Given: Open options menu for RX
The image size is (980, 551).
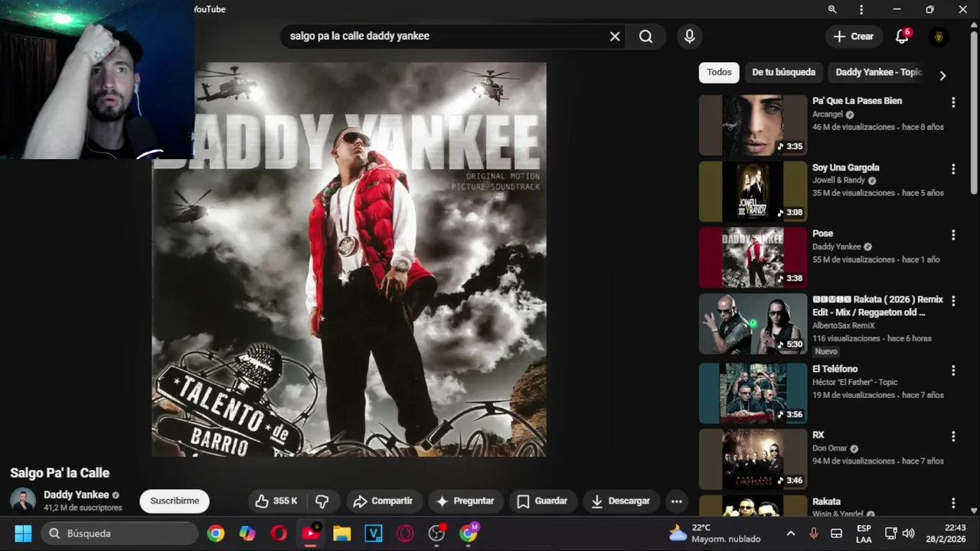Looking at the screenshot, I should 953,436.
